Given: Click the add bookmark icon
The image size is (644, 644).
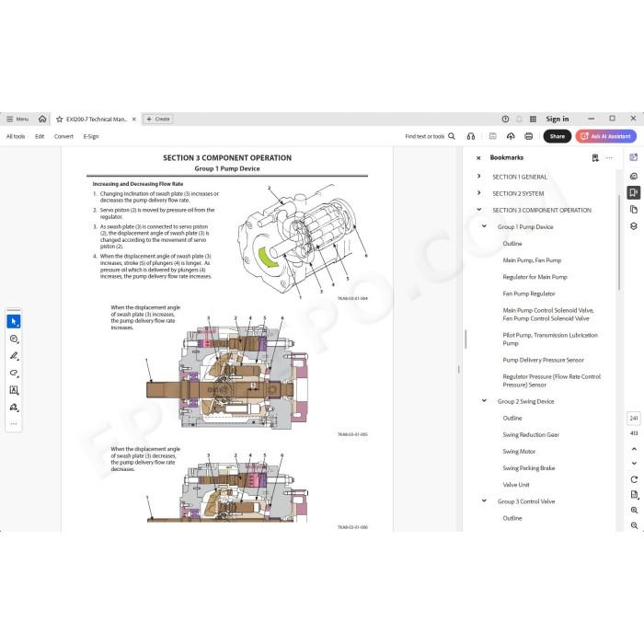Looking at the screenshot, I should (595, 157).
